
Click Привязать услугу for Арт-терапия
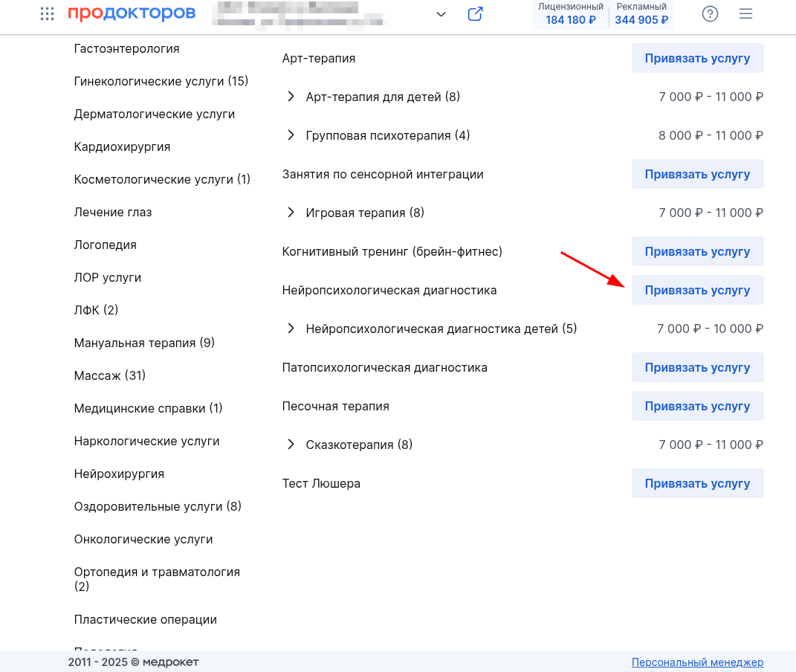click(697, 58)
